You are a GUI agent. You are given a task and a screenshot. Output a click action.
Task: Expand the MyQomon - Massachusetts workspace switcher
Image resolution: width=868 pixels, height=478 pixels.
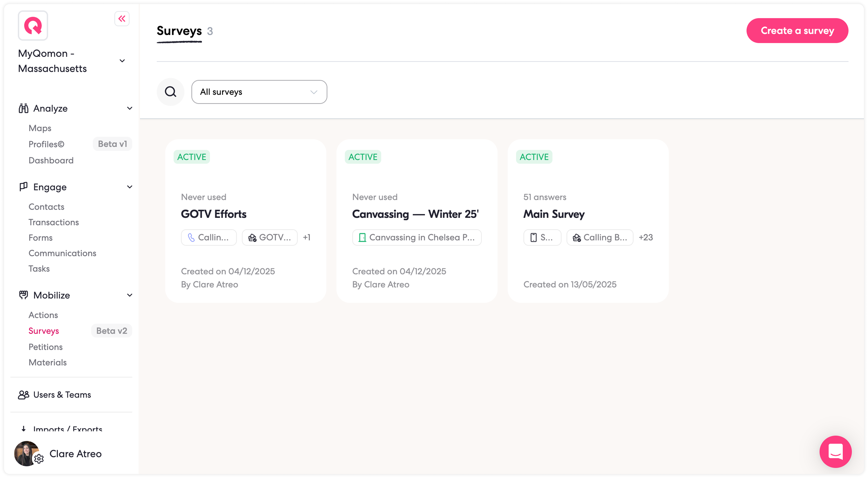[x=122, y=61]
